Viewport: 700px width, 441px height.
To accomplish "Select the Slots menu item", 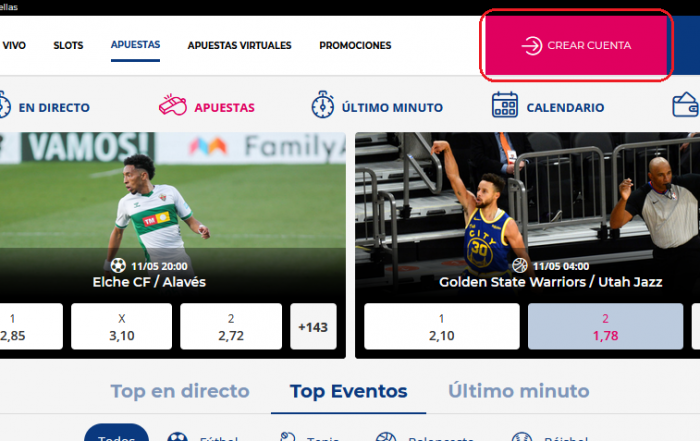I will tap(68, 46).
